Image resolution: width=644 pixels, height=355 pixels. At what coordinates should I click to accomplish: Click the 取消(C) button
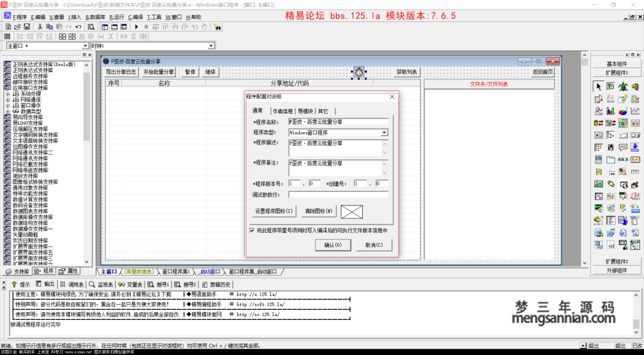374,245
